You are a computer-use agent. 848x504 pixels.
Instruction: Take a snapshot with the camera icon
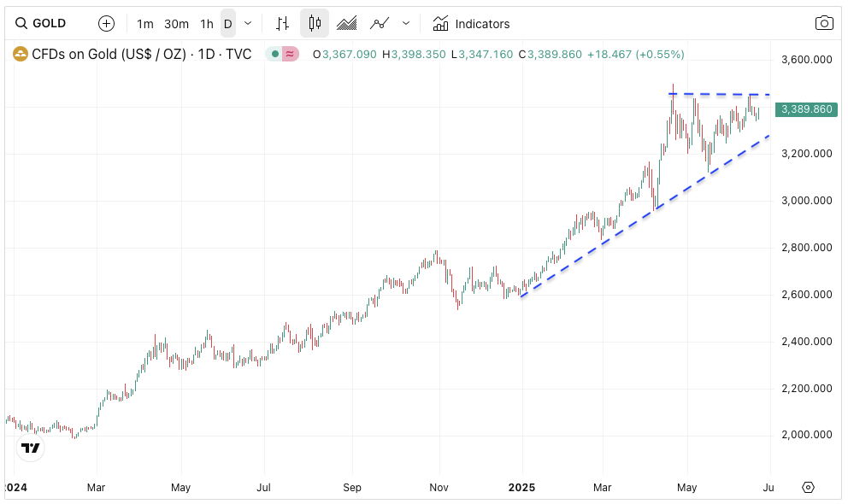(x=823, y=24)
